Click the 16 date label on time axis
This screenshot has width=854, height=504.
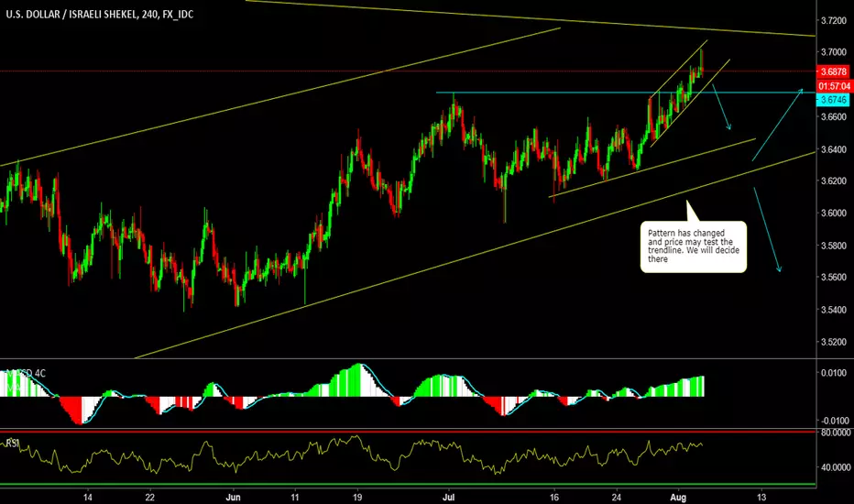[x=553, y=497]
